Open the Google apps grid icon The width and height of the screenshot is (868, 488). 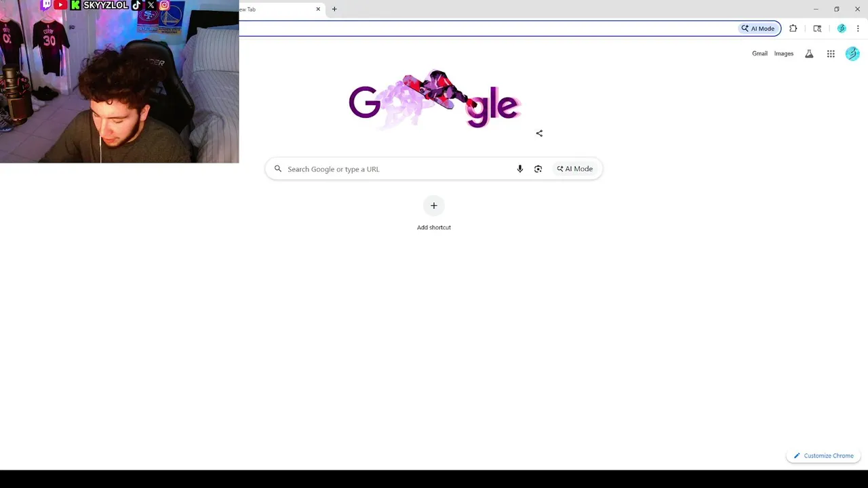coord(831,54)
